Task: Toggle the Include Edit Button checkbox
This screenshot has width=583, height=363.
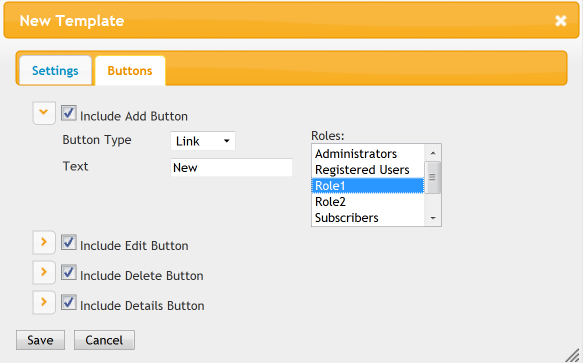Action: point(69,242)
